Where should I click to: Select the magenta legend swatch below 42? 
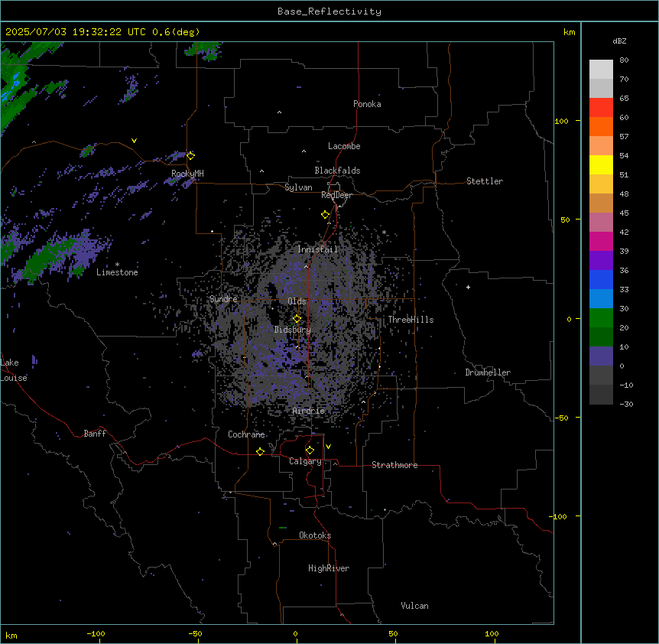pos(601,241)
